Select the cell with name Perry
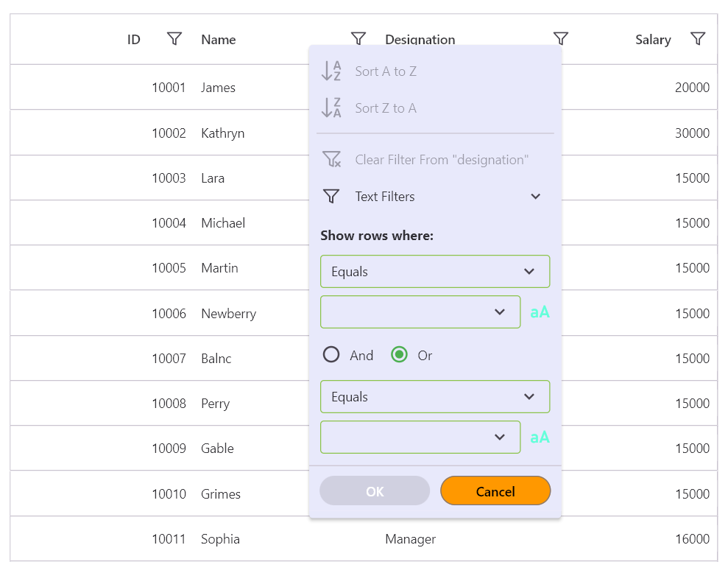The width and height of the screenshot is (728, 573). (x=215, y=404)
